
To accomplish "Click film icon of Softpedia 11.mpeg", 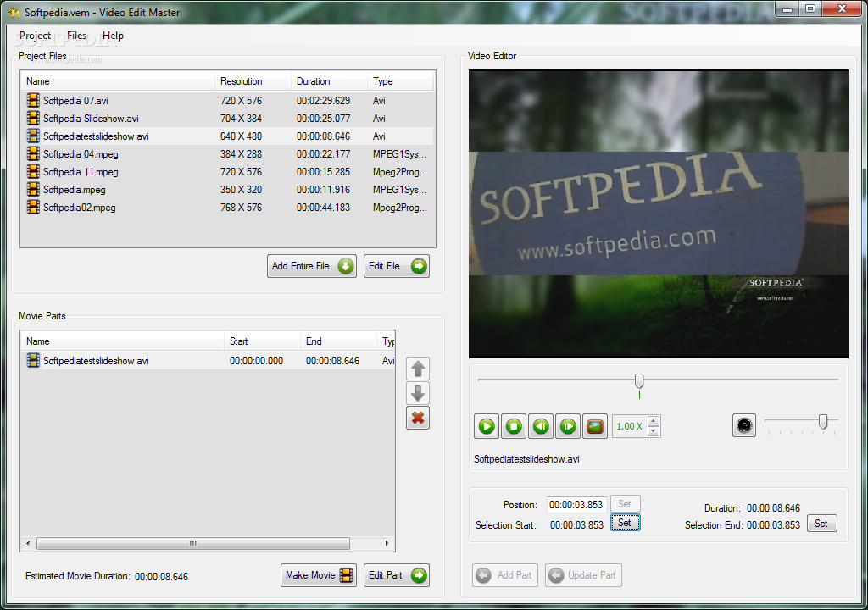I will point(33,171).
